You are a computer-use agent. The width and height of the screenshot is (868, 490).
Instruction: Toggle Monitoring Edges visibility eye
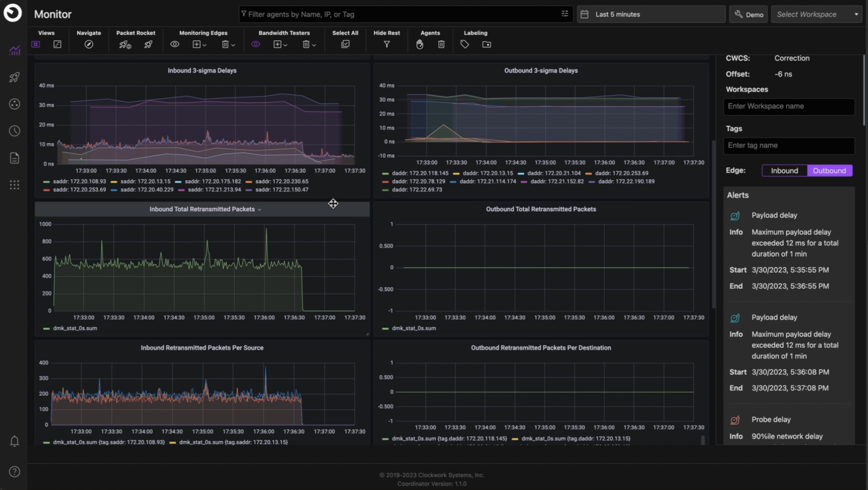[x=175, y=44]
